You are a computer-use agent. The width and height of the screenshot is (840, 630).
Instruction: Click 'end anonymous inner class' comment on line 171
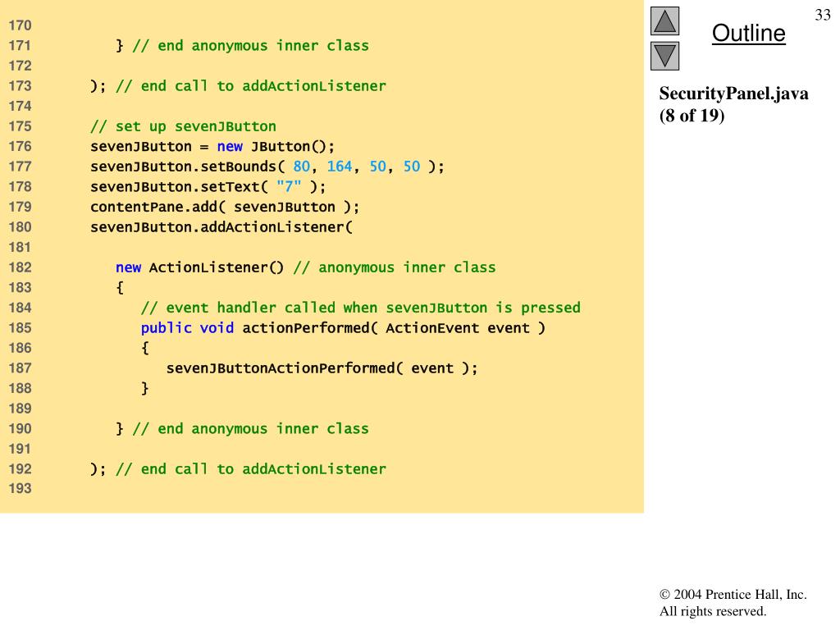[250, 46]
